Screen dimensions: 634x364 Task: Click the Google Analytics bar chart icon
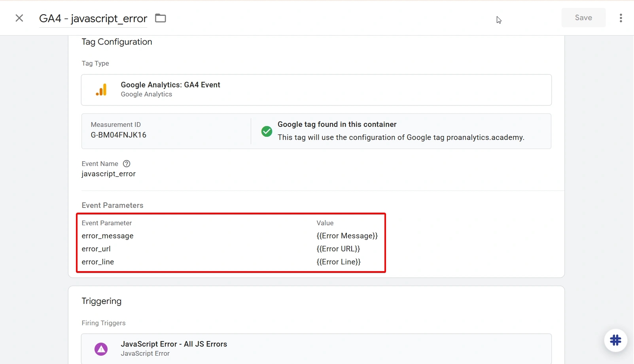click(101, 90)
